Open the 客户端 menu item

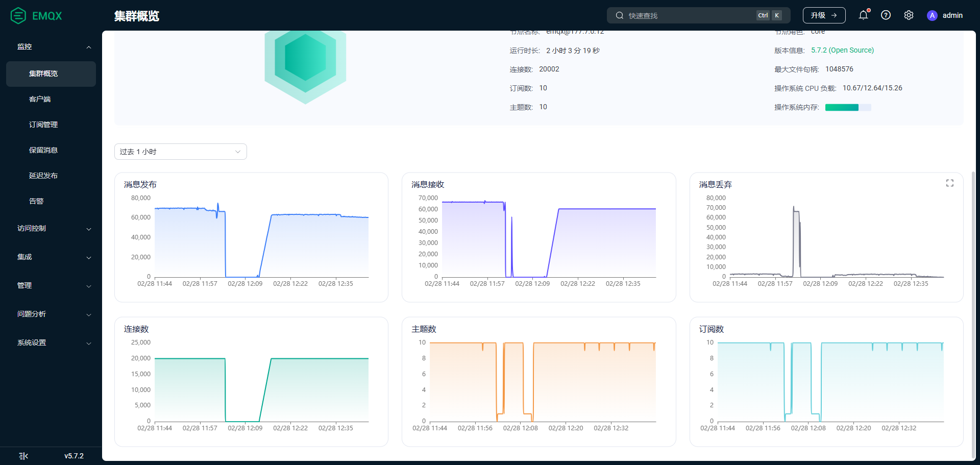click(x=51, y=100)
